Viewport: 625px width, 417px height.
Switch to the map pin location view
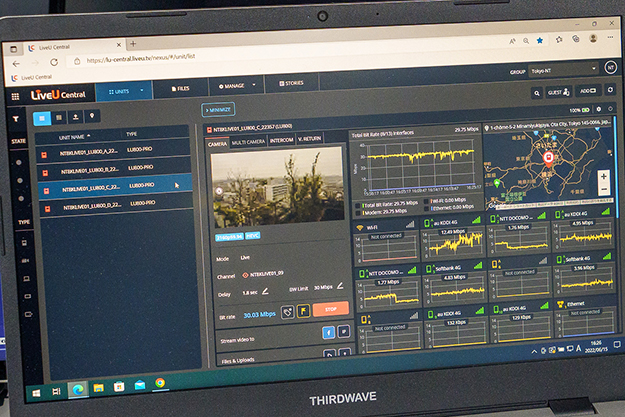pos(94,116)
